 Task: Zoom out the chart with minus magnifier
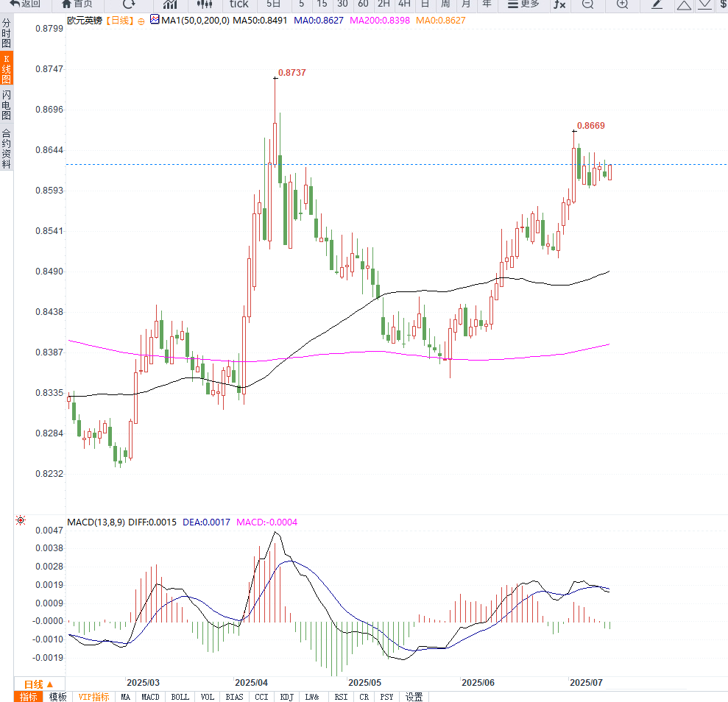point(587,4)
